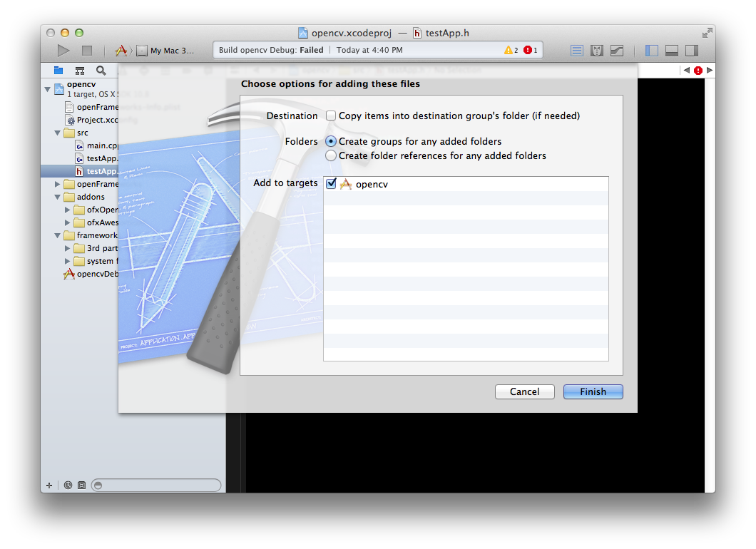The width and height of the screenshot is (756, 549).
Task: Uncheck the opencv target checkbox
Action: point(331,184)
